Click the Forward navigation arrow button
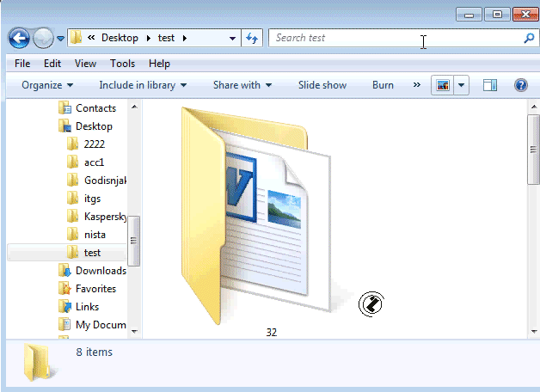Screen dimensions: 540x392 tap(43, 38)
